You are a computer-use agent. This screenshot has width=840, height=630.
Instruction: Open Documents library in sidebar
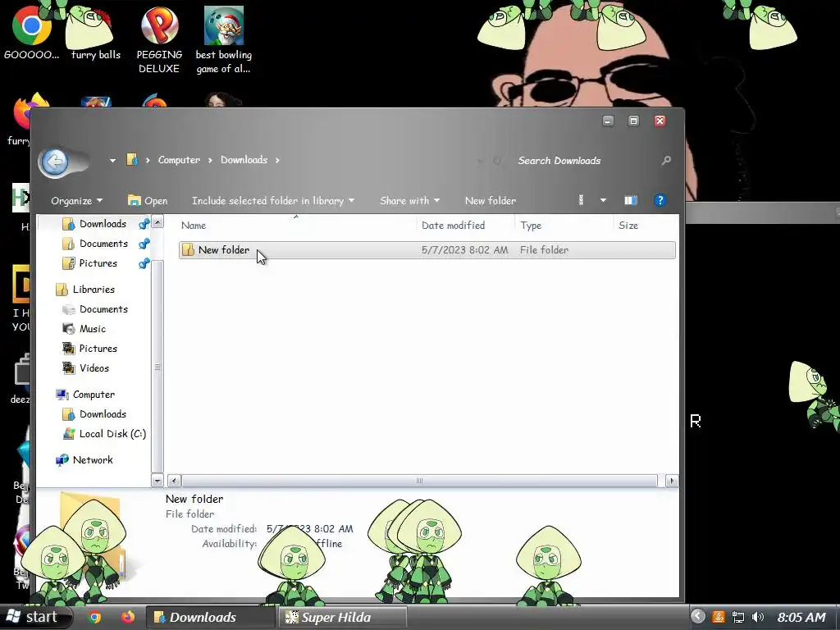103,309
